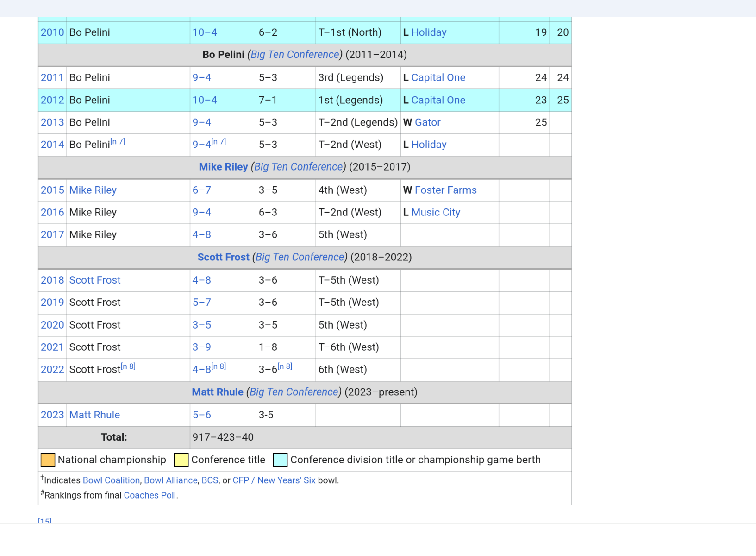The height and width of the screenshot is (556, 756).
Task: Open the Holiday bowl link in the 2010 row
Action: (429, 32)
